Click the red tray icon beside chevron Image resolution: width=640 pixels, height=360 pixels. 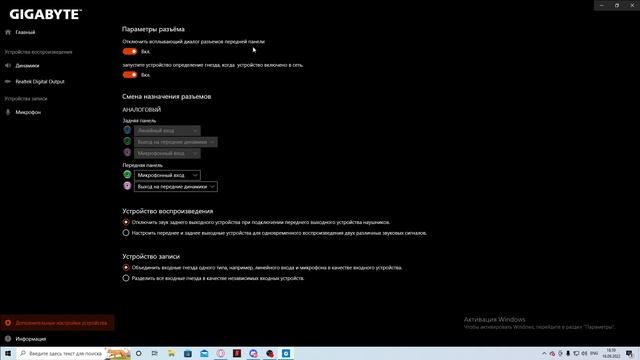click(x=552, y=353)
